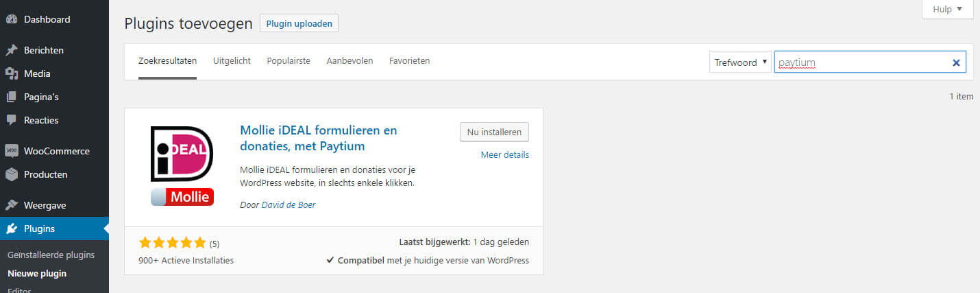Switch to the Zoekresultaten tab

(x=167, y=61)
